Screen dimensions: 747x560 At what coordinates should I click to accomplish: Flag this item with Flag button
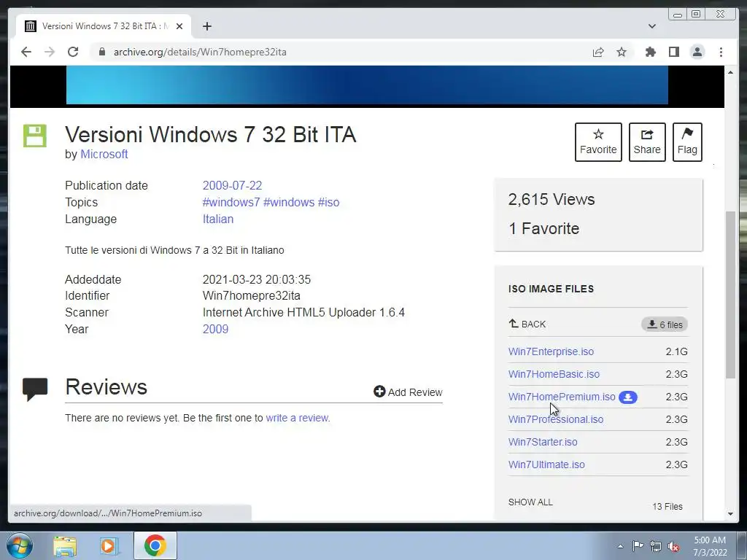(x=687, y=142)
